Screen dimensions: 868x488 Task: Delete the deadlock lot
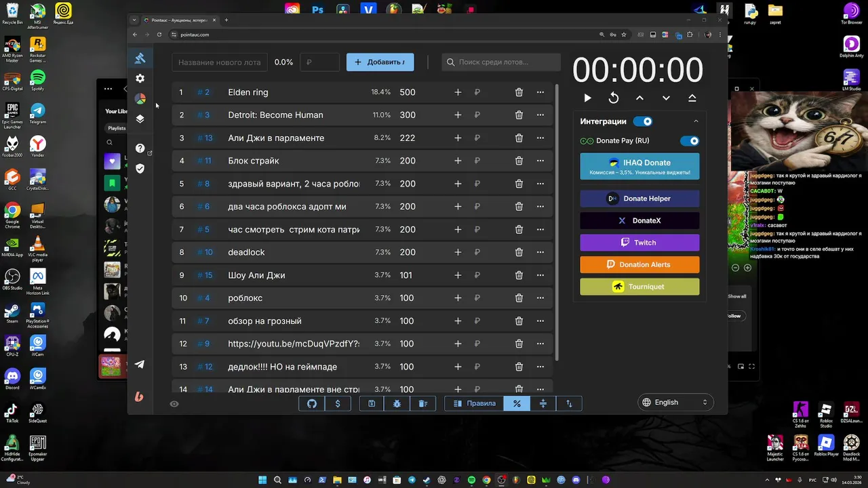[519, 252]
